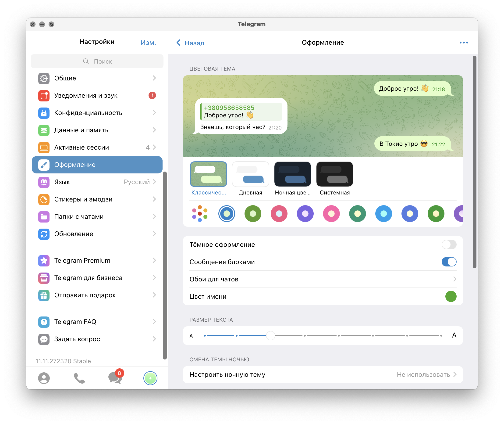The width and height of the screenshot is (504, 424).
Task: Click the Data and Storage green icon
Action: tap(44, 130)
